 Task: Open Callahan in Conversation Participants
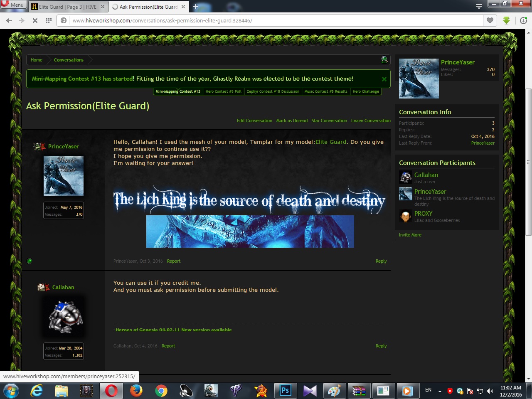click(426, 175)
